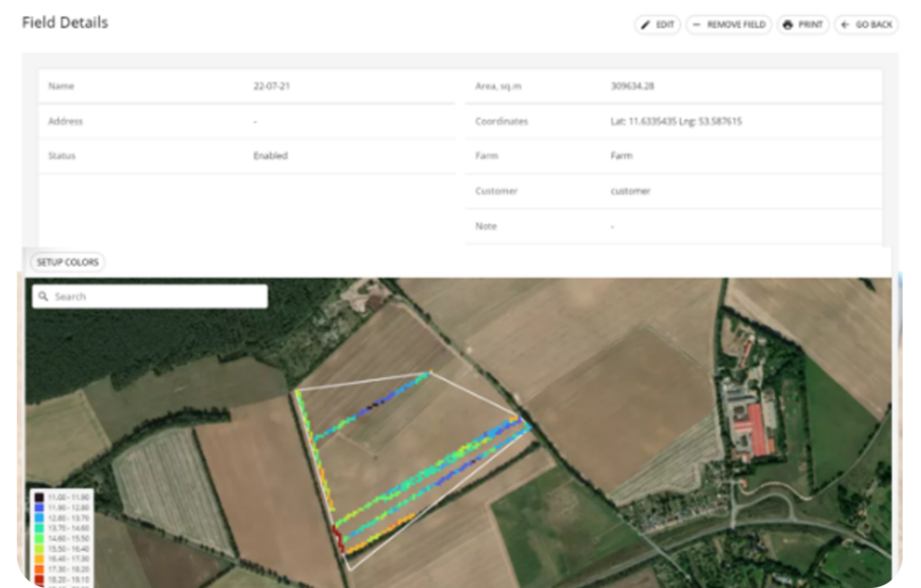Click the pencil icon on the Edit button

645,25
